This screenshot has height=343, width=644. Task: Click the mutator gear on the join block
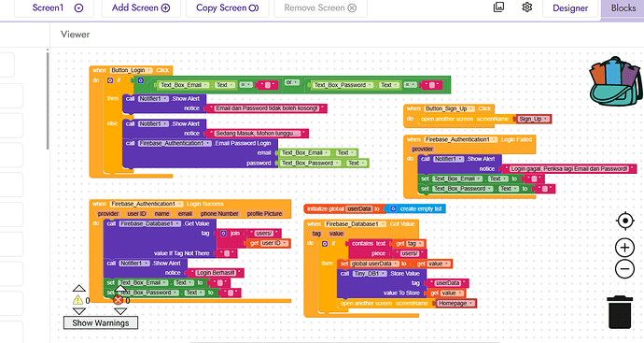click(x=223, y=234)
